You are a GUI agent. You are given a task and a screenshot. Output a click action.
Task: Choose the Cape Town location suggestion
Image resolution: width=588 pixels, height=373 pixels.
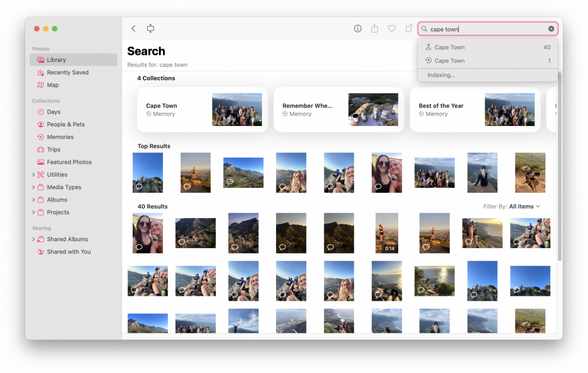point(449,47)
